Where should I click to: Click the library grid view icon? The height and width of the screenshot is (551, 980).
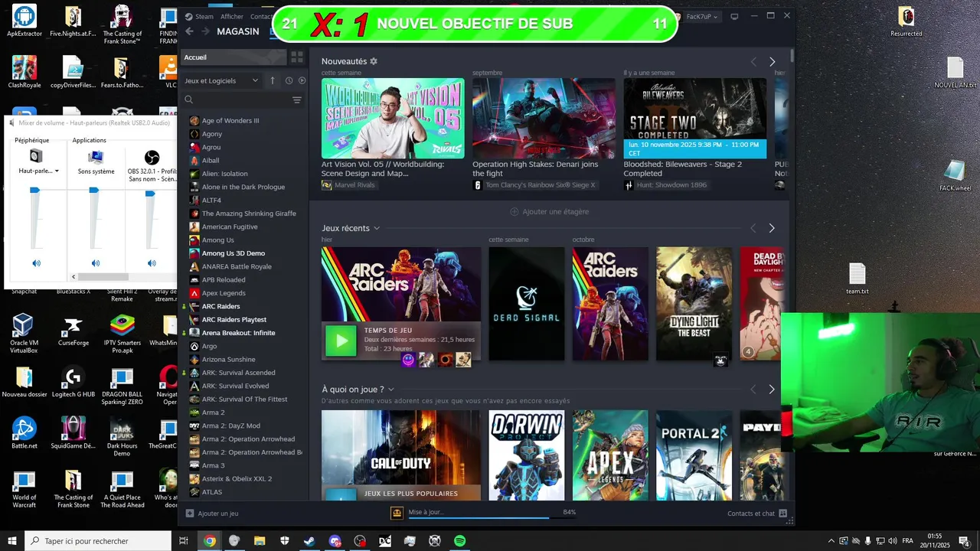click(x=297, y=57)
